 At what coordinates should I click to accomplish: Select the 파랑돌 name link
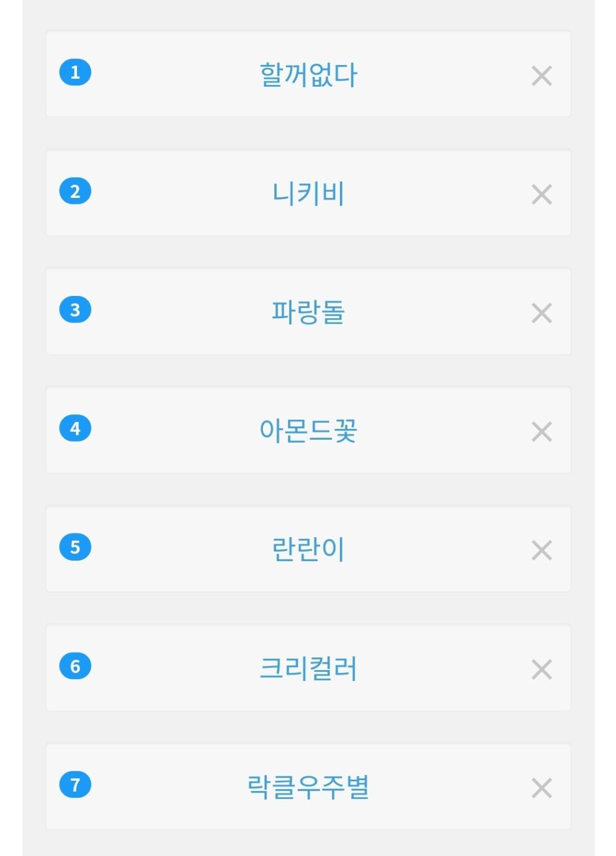308,312
